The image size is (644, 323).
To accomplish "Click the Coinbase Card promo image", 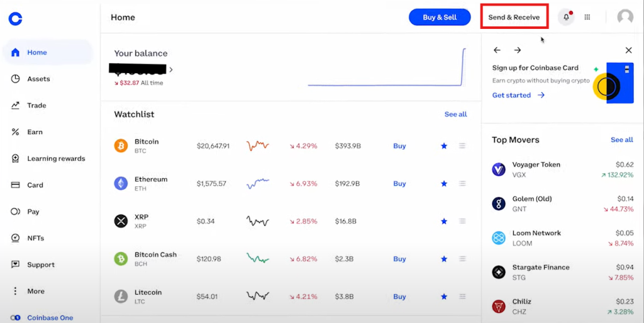I will coord(614,83).
